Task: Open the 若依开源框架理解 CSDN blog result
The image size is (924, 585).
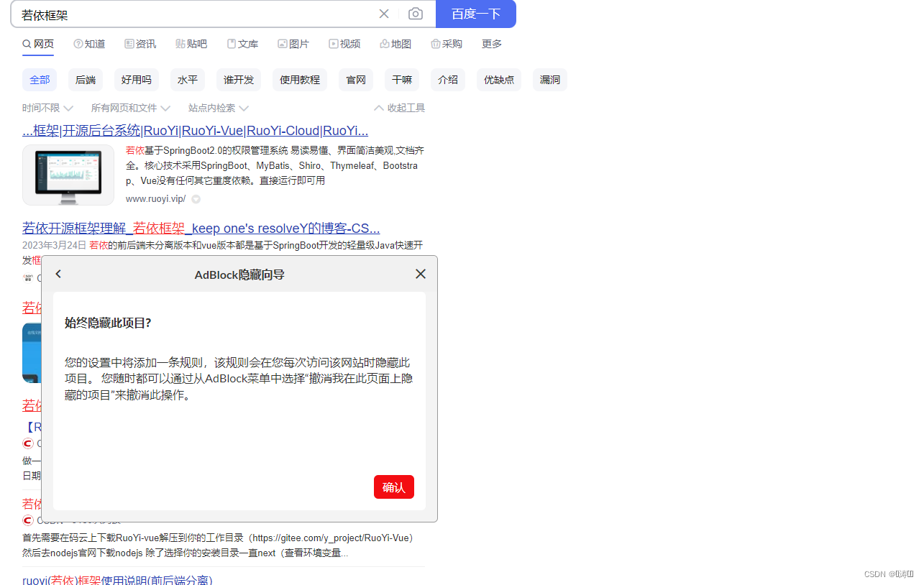Action: 201,229
